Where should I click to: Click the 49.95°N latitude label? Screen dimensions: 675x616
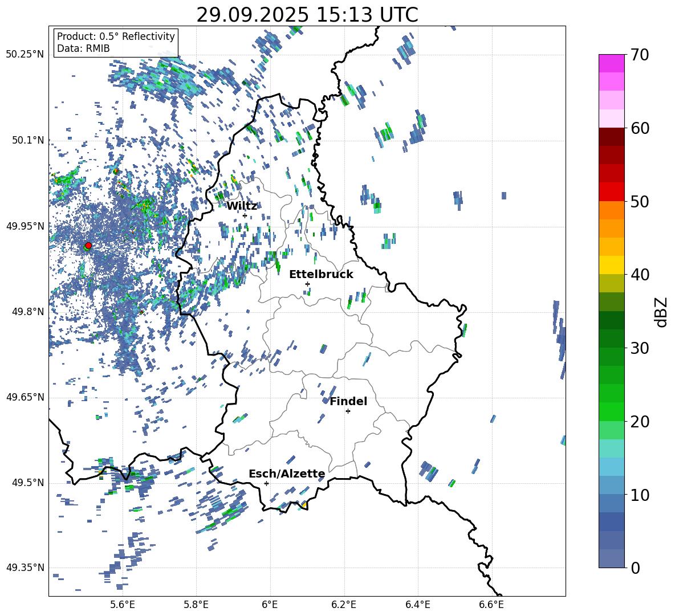coord(25,226)
